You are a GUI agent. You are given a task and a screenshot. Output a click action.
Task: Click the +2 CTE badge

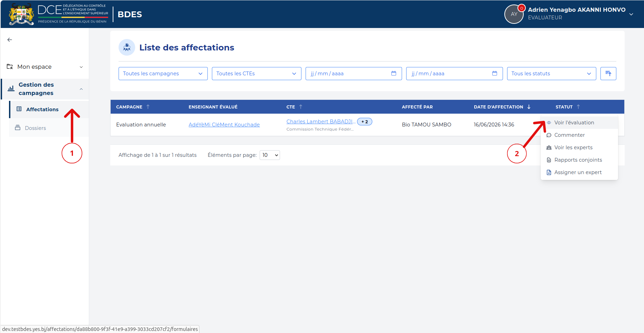tap(365, 122)
